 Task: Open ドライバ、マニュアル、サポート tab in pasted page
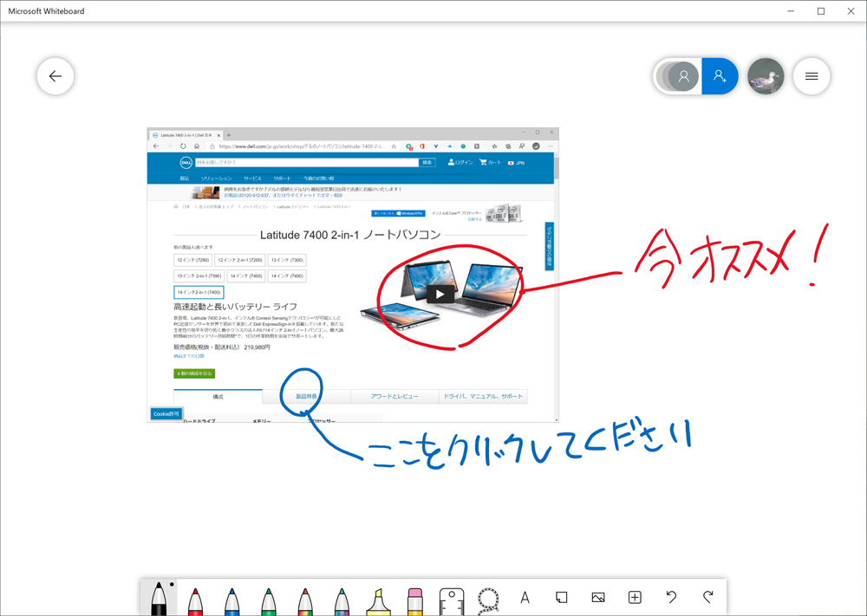(483, 397)
